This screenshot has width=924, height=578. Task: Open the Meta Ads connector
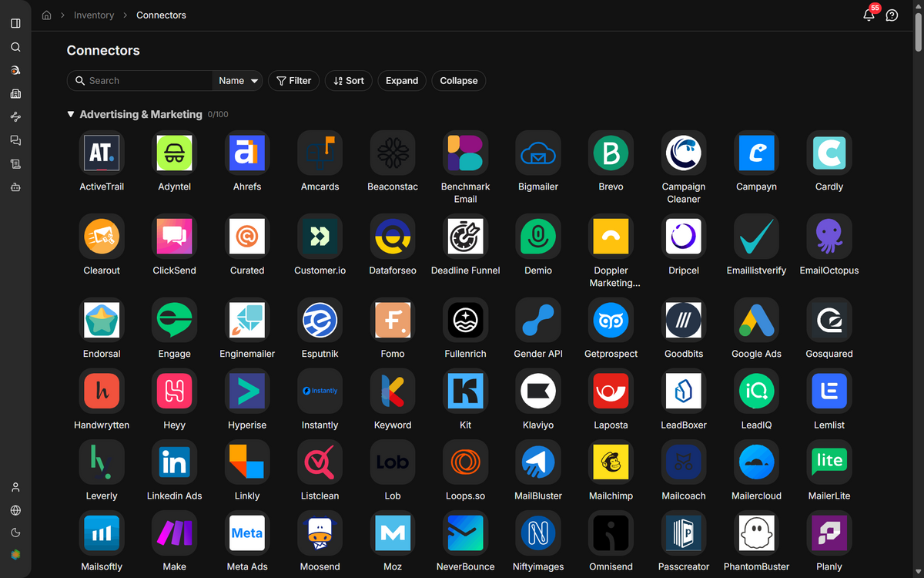pos(247,533)
